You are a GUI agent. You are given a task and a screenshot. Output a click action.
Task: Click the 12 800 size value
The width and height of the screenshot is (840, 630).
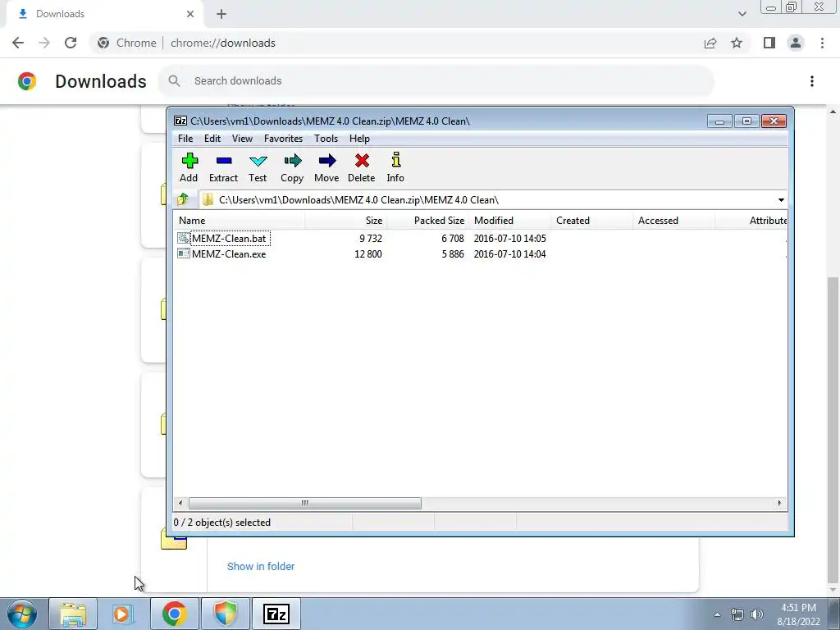click(368, 254)
